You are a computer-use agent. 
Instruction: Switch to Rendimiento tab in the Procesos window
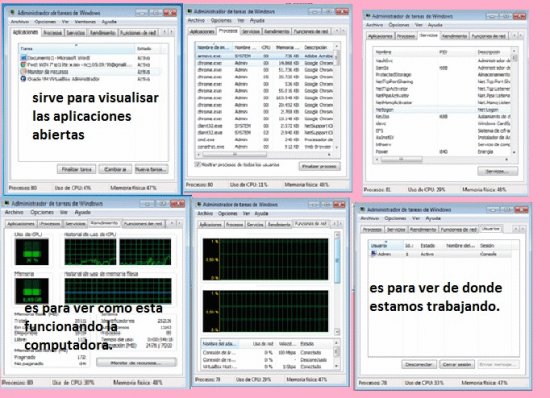click(x=277, y=32)
